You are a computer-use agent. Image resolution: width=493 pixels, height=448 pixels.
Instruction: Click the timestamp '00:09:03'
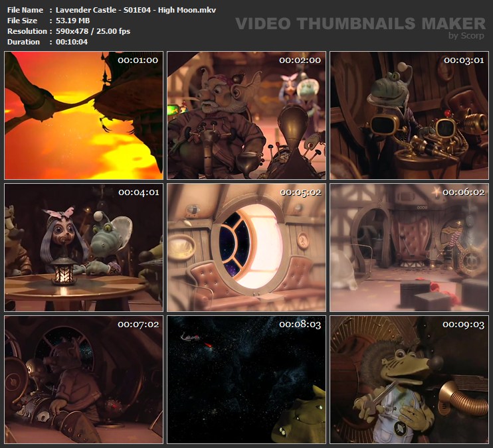pos(464,324)
